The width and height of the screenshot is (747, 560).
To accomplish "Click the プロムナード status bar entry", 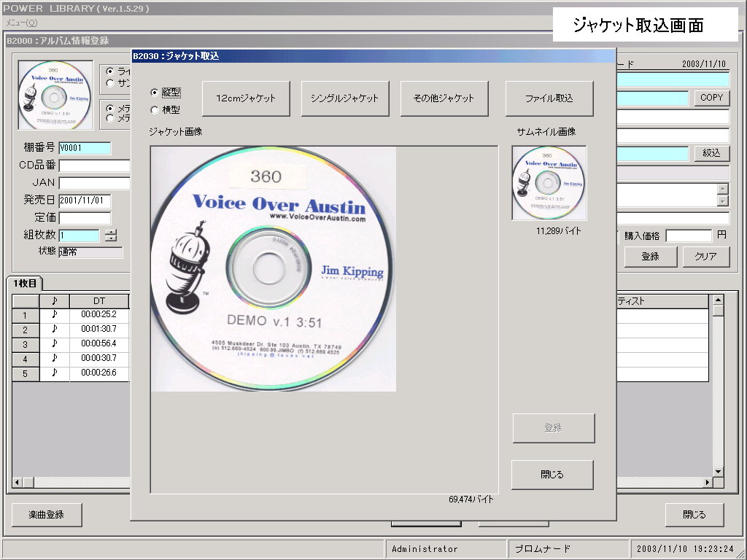I will [x=568, y=549].
